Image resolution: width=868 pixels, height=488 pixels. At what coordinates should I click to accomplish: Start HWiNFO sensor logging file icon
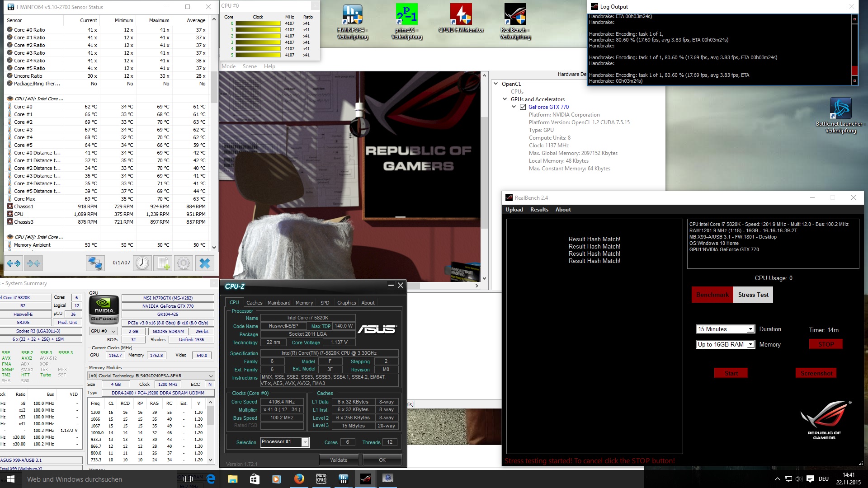click(163, 263)
